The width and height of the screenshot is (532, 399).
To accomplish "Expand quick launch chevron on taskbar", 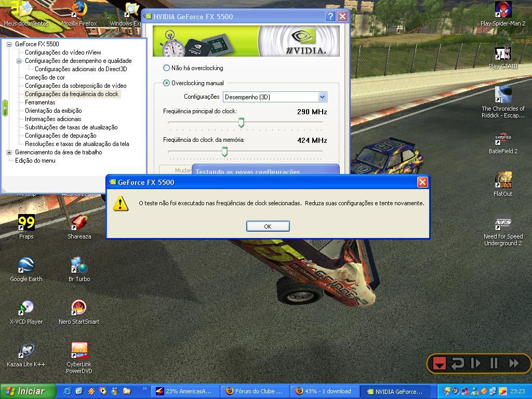I will pos(145,389).
